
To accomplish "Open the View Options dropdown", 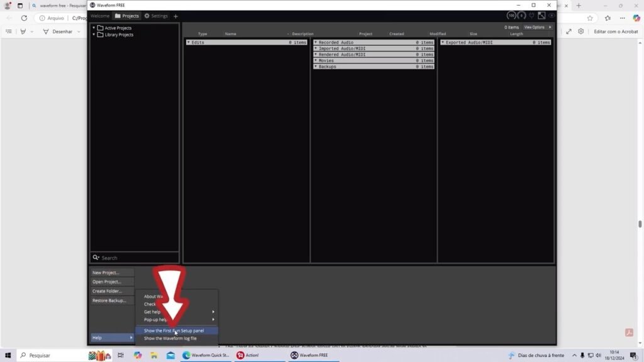I will coord(537,28).
